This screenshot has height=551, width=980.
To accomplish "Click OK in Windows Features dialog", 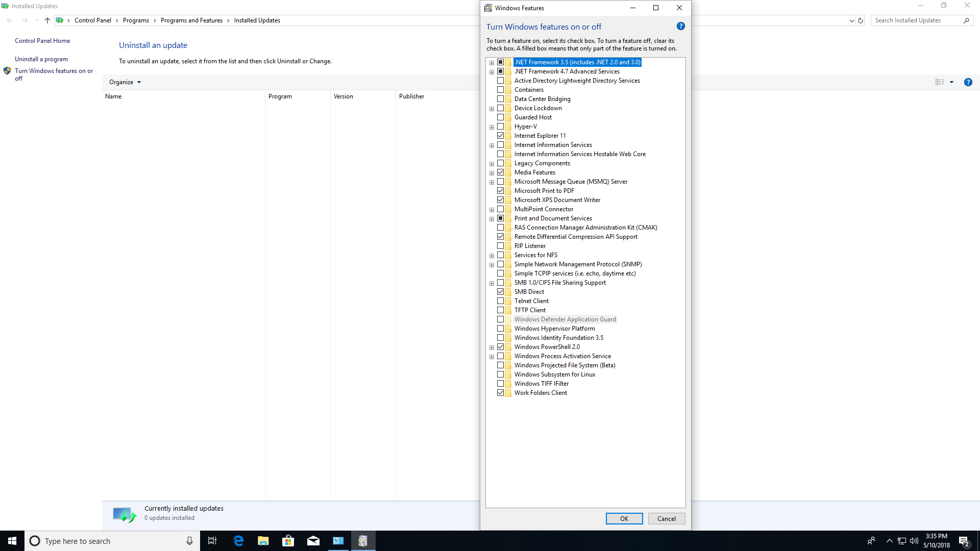I will coord(624,519).
